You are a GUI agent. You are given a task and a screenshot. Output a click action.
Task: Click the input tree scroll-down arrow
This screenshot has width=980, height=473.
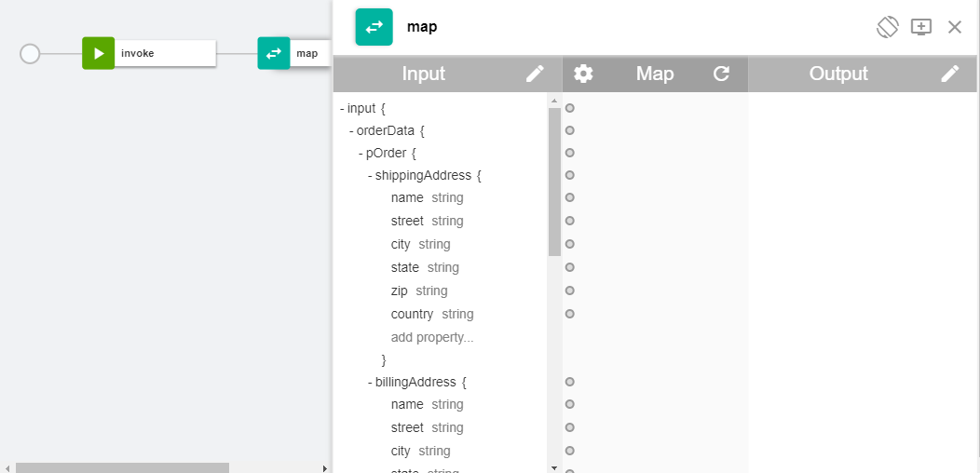pyautogui.click(x=554, y=466)
